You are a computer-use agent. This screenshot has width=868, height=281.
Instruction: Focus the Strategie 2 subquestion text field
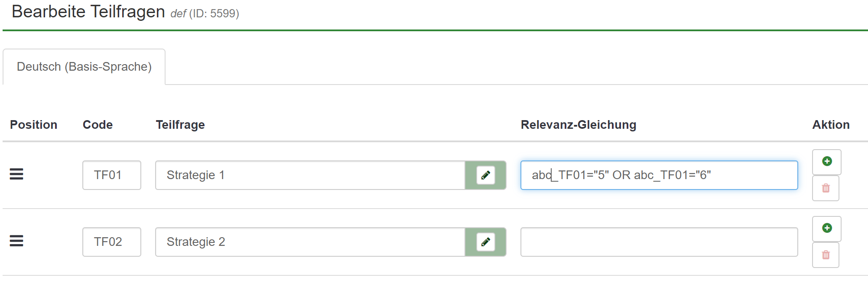click(310, 242)
